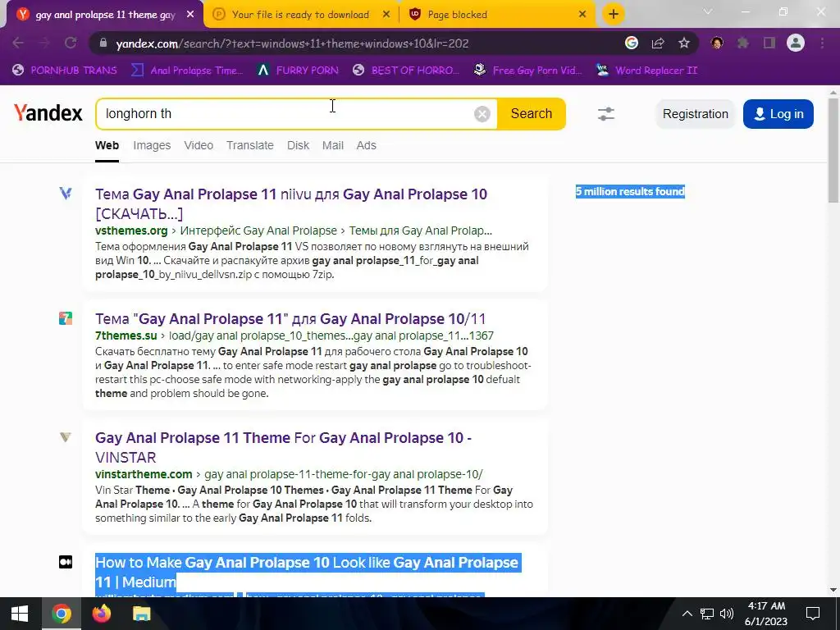Open the Translate tab
This screenshot has width=840, height=630.
tap(249, 145)
